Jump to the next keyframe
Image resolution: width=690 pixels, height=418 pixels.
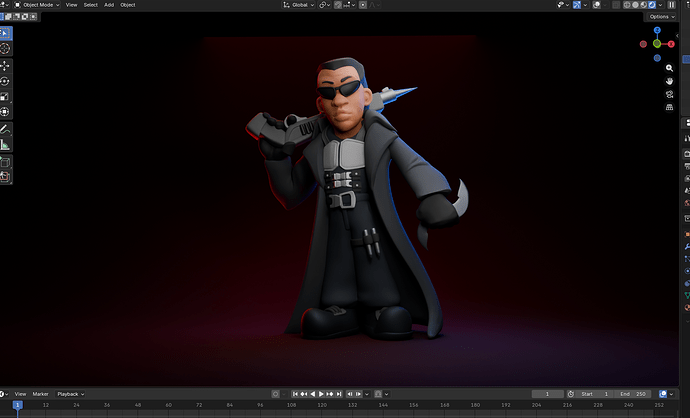[x=330, y=394]
